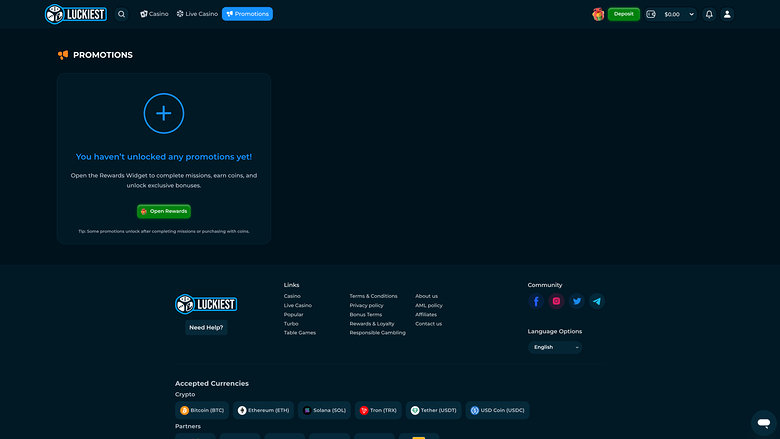Switch to the Casino tab
Screen dimensions: 780x439
155,14
